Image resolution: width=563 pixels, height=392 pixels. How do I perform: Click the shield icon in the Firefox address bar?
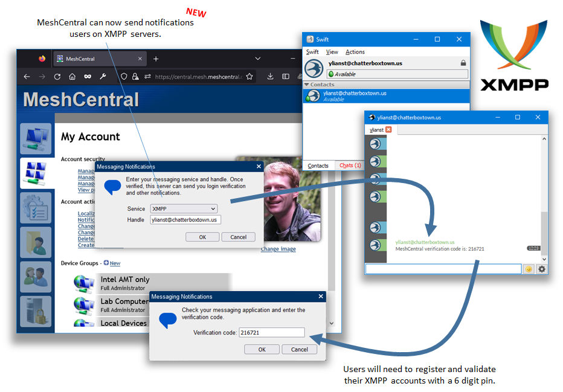click(x=124, y=77)
